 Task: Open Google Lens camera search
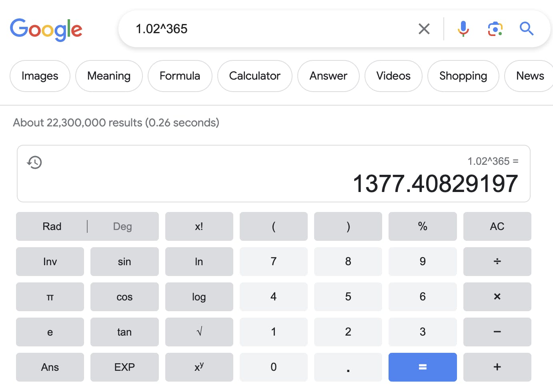click(x=495, y=29)
